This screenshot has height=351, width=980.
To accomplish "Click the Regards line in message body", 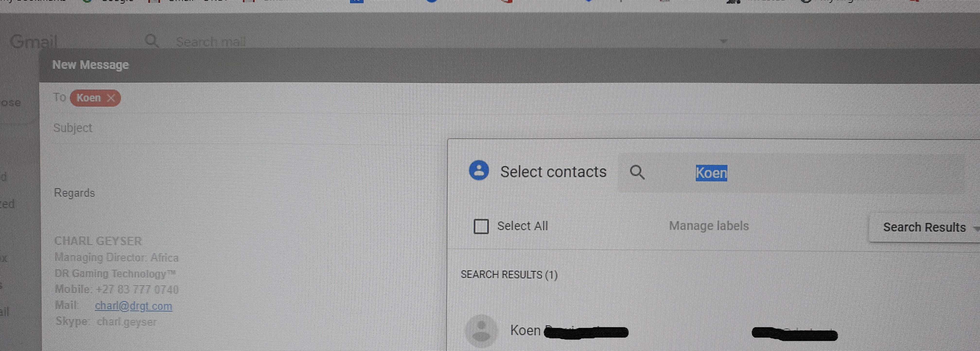I will click(x=74, y=193).
